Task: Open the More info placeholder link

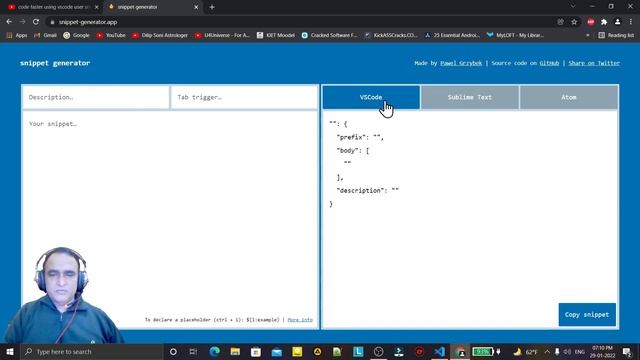Action: click(x=300, y=320)
